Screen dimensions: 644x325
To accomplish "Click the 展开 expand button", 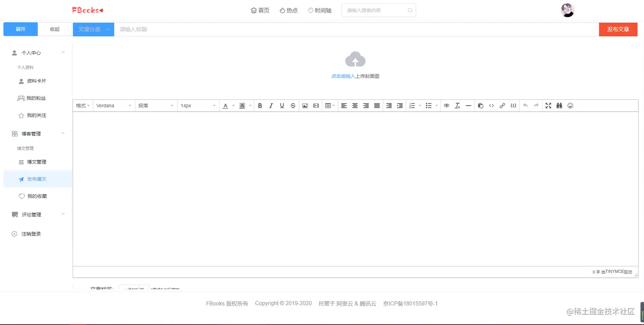I will pos(20,29).
